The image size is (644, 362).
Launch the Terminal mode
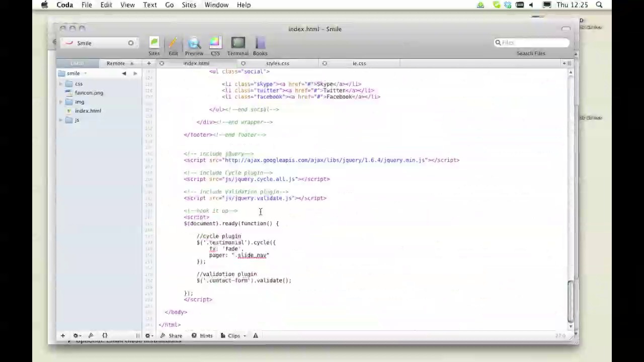tap(238, 46)
